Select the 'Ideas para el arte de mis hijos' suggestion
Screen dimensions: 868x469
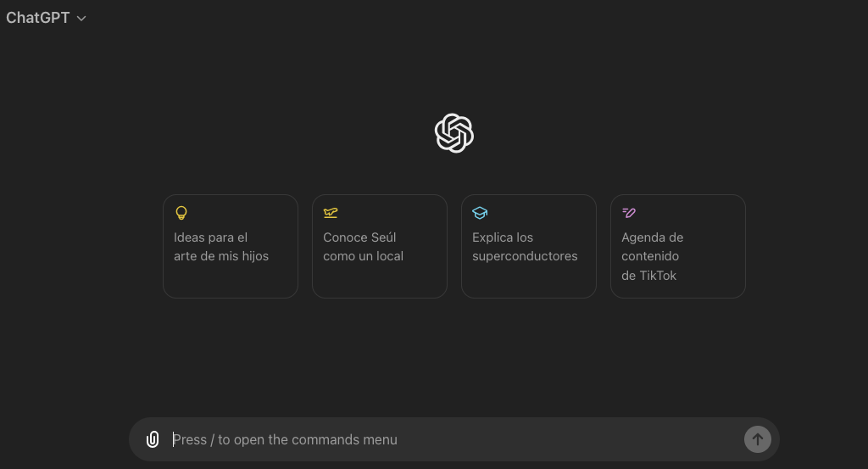click(231, 247)
